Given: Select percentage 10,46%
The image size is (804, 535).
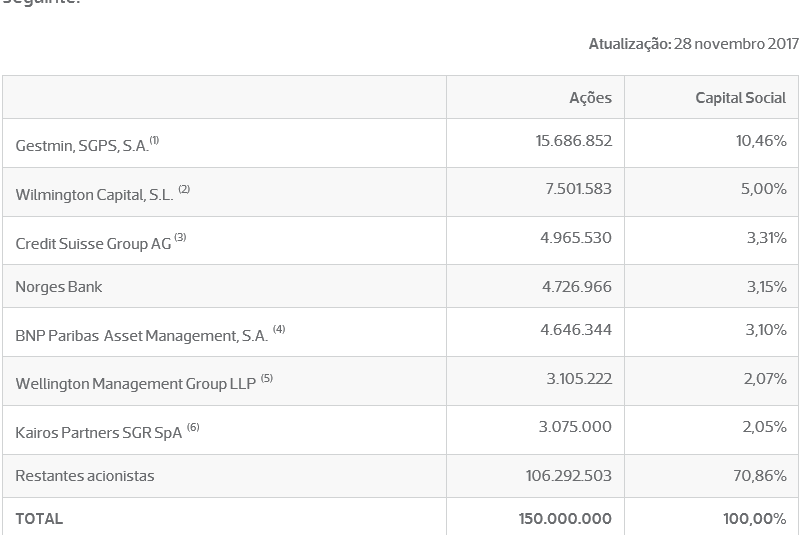Looking at the screenshot, I should (x=761, y=141).
